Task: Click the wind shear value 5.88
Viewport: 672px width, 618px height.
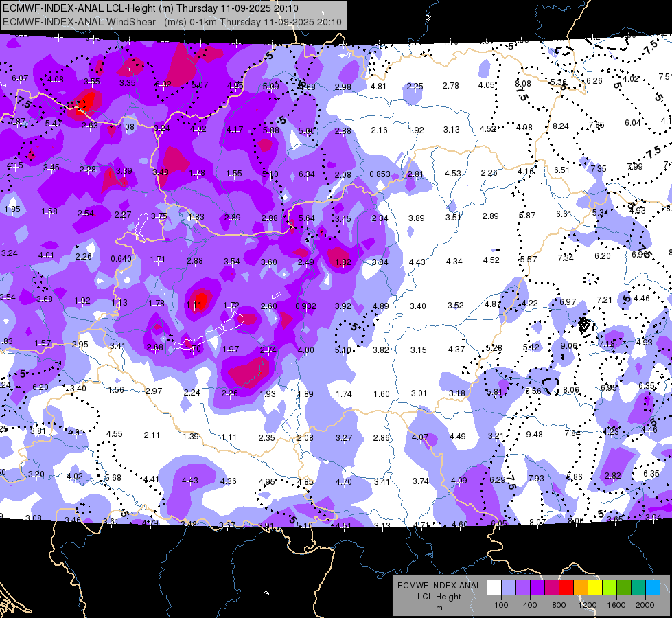Action: [x=271, y=130]
